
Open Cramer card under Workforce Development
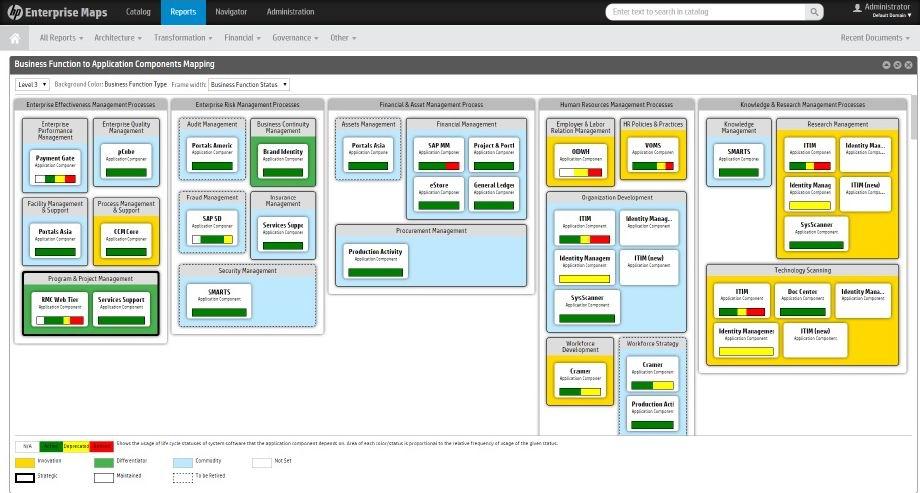click(580, 381)
